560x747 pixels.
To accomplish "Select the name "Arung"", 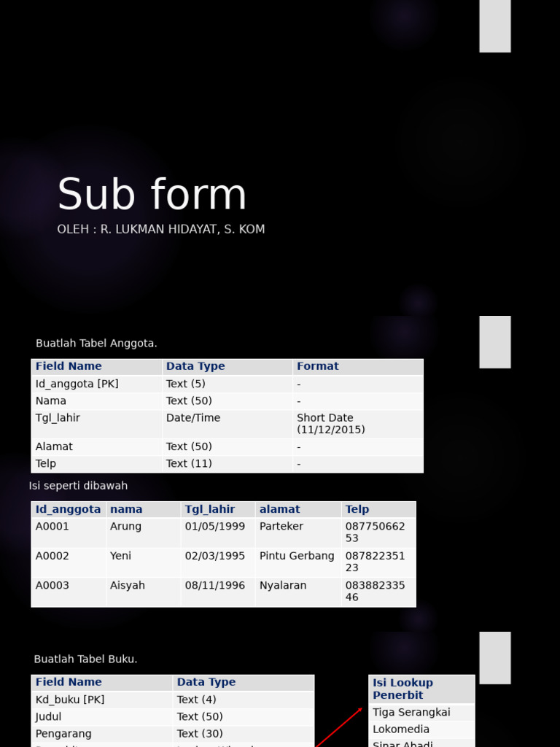I will pyautogui.click(x=125, y=527).
